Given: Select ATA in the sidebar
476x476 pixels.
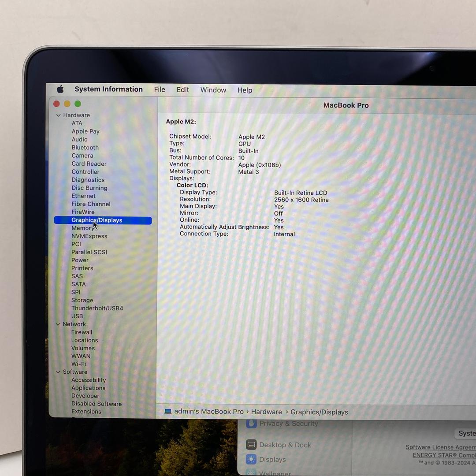Looking at the screenshot, I should (x=77, y=123).
